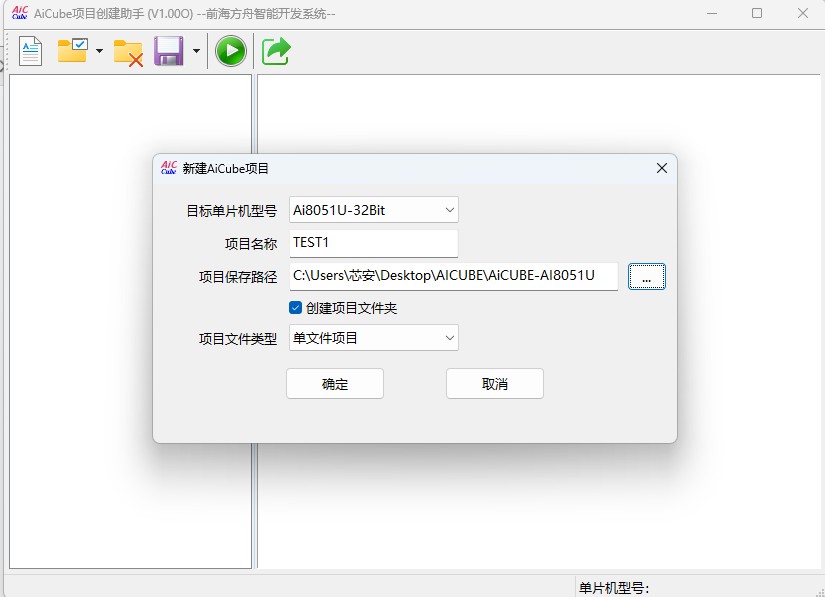Click the AiCube logo in dialog title
This screenshot has height=597, width=825.
[x=168, y=168]
